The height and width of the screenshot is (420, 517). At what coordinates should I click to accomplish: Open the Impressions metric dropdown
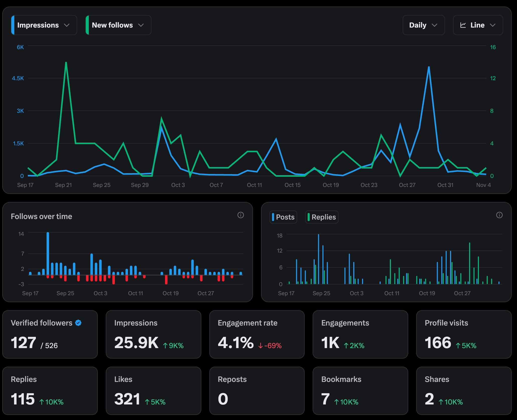(x=44, y=25)
